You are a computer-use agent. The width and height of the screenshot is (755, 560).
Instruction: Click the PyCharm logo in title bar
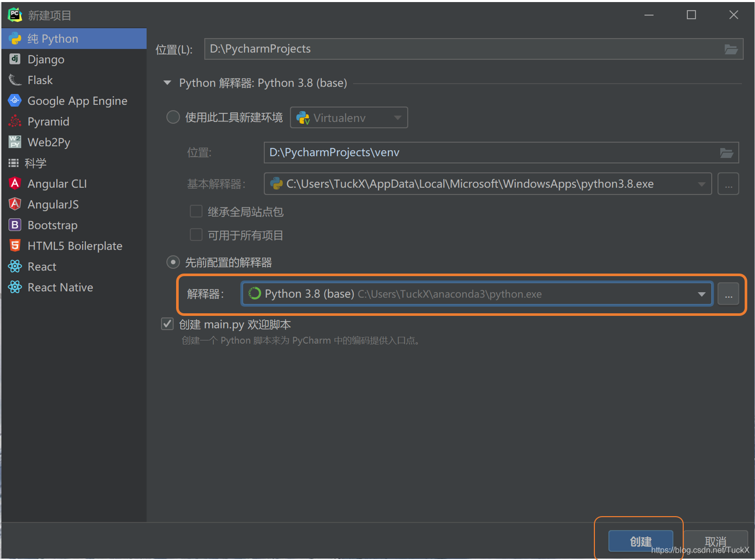(x=15, y=15)
